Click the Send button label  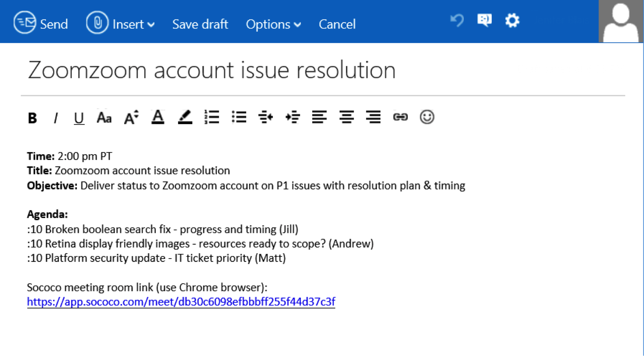pos(54,24)
